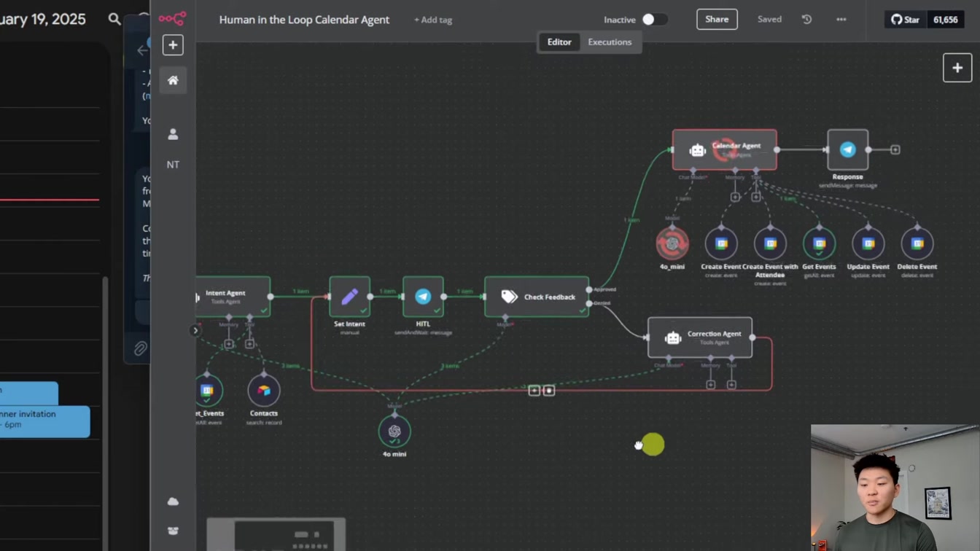Click the canvas minimap thumbnail
Image resolution: width=980 pixels, height=551 pixels.
click(276, 534)
